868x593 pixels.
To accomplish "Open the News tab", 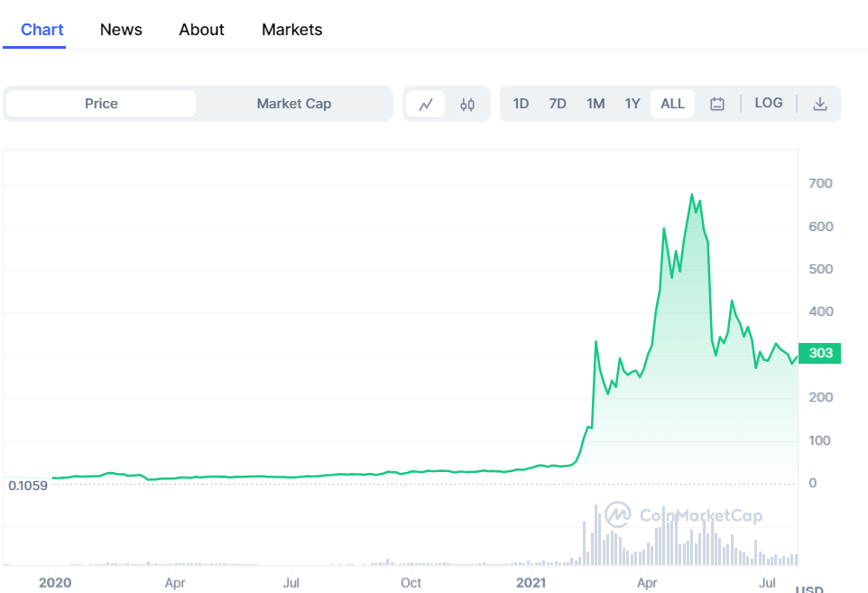I will (x=121, y=30).
